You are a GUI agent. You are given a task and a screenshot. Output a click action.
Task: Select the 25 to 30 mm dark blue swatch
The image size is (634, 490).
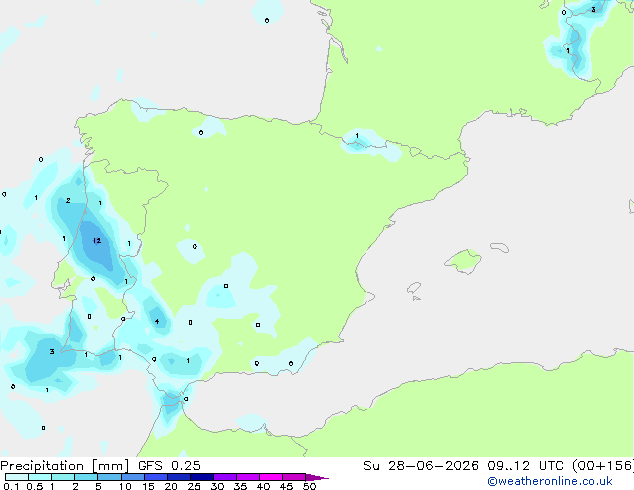(202, 477)
